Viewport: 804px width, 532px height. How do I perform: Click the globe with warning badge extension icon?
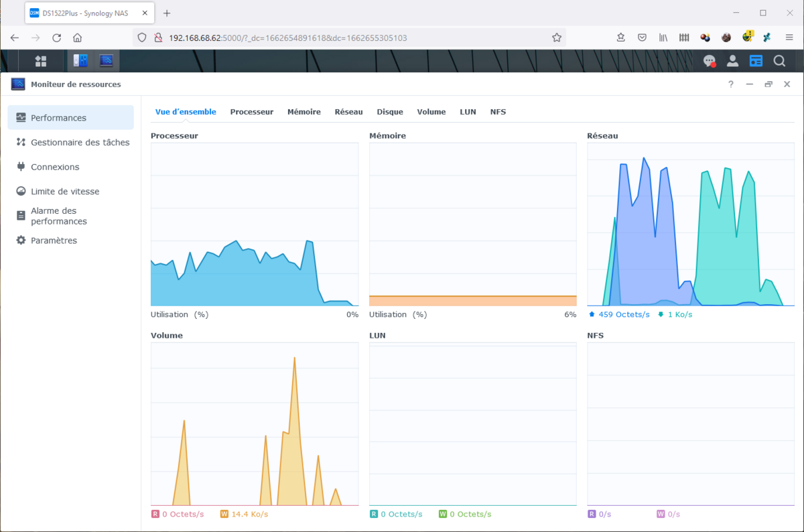(x=748, y=37)
